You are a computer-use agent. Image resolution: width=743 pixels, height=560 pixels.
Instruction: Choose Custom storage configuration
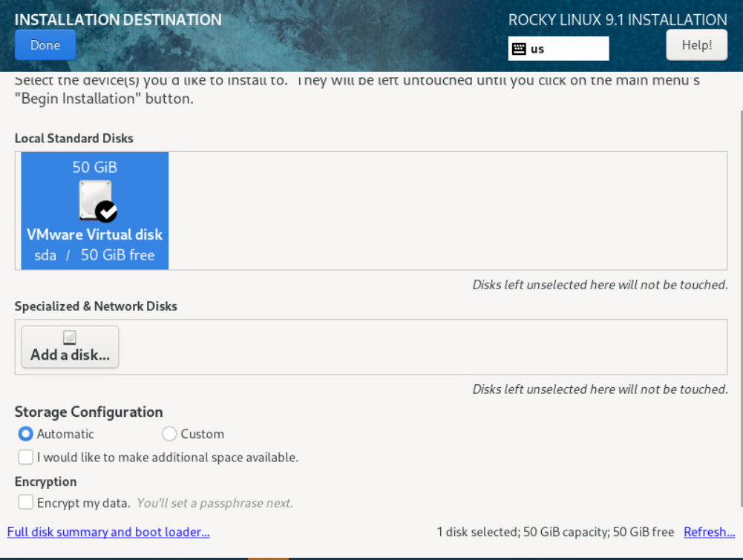169,434
